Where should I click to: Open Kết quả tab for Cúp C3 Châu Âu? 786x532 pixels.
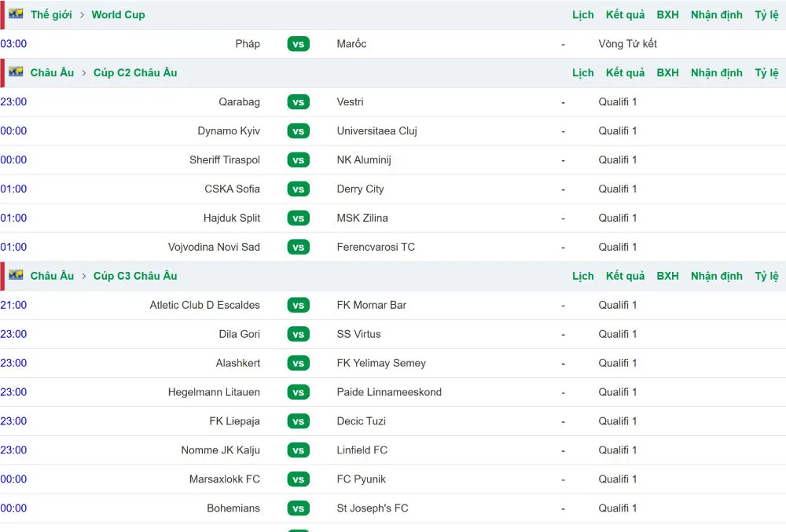pos(625,277)
